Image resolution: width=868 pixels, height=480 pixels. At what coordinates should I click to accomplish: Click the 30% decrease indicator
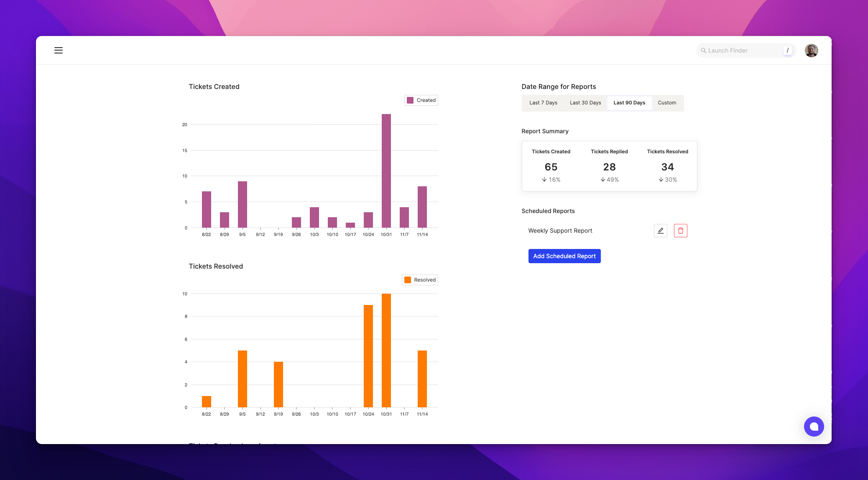(667, 180)
